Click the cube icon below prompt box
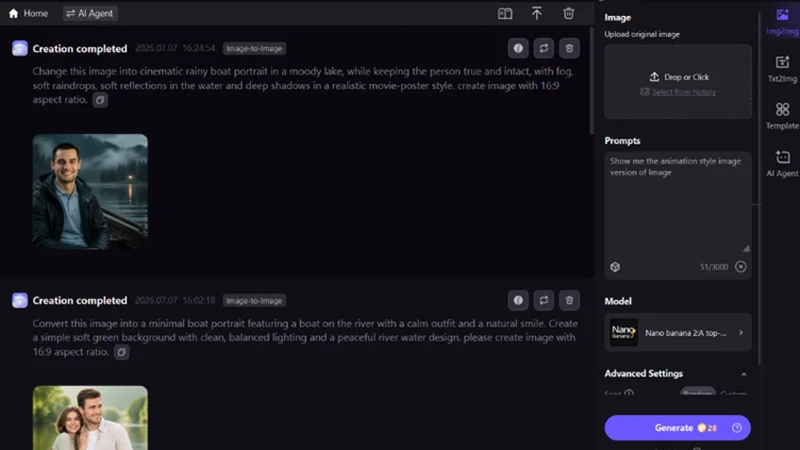800x450 pixels. click(615, 267)
